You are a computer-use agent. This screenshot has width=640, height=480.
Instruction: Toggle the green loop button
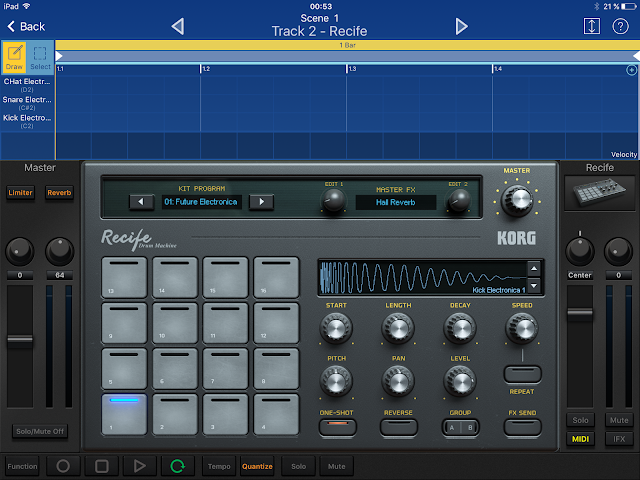coord(178,466)
